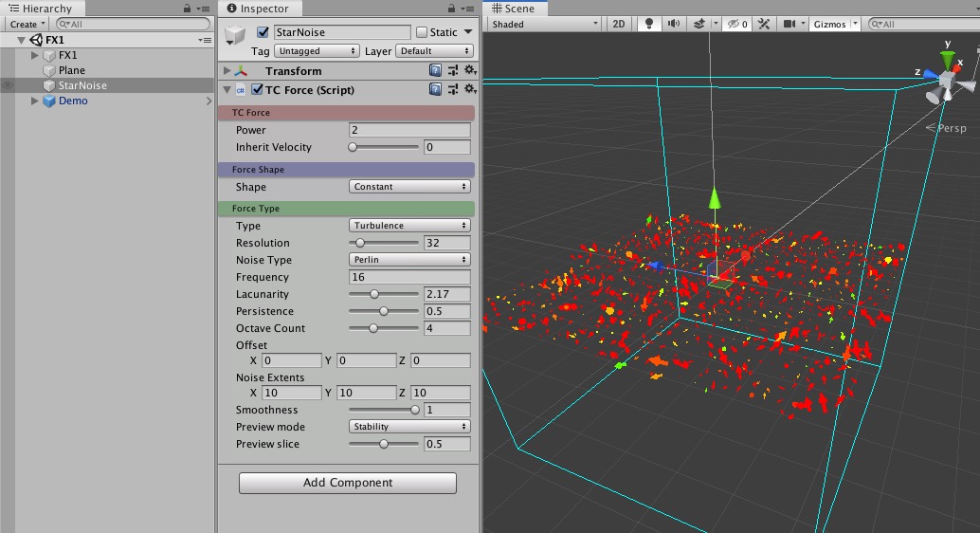The height and width of the screenshot is (533, 980).
Task: Collapse FX1 scene root
Action: pos(21,40)
